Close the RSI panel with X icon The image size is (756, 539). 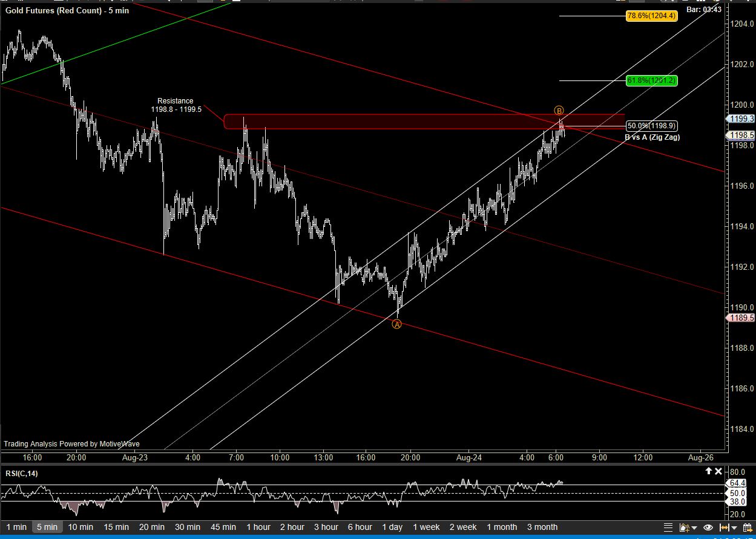pyautogui.click(x=718, y=471)
